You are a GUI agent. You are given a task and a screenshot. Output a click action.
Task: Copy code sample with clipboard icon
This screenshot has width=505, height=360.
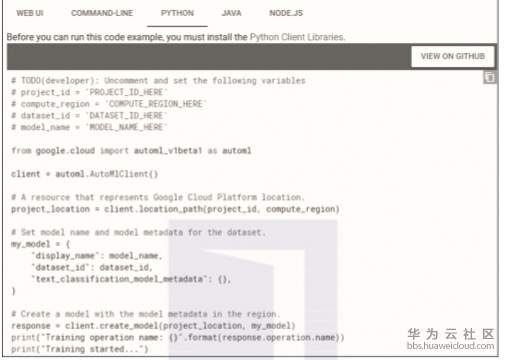[489, 77]
